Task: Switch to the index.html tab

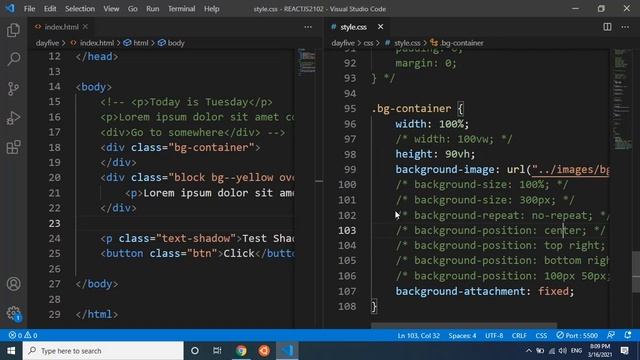Action: [x=61, y=27]
